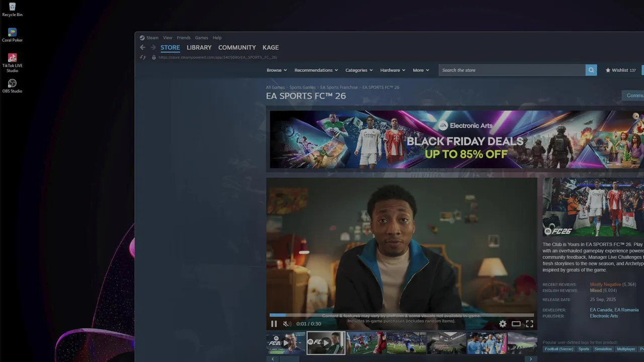Open the Help menu
This screenshot has height=362, width=644.
click(x=217, y=38)
